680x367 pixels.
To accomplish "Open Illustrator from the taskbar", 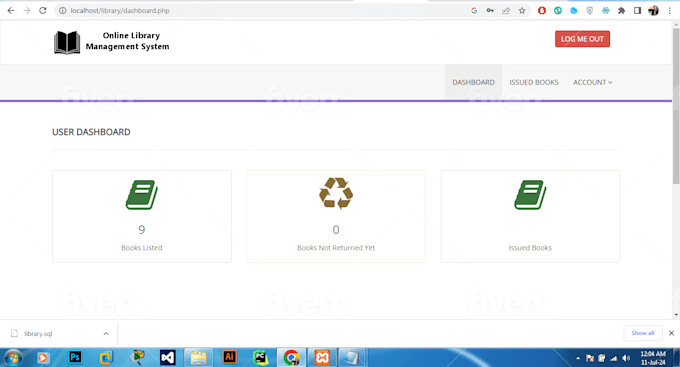I will (229, 357).
